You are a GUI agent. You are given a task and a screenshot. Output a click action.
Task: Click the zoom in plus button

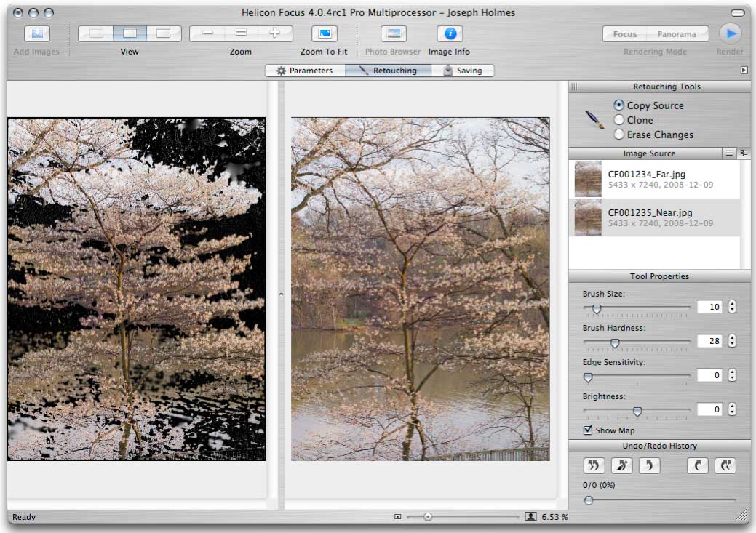click(275, 33)
